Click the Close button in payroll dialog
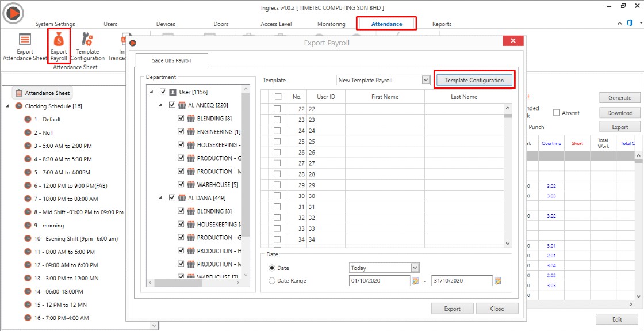The height and width of the screenshot is (331, 644). click(x=497, y=309)
